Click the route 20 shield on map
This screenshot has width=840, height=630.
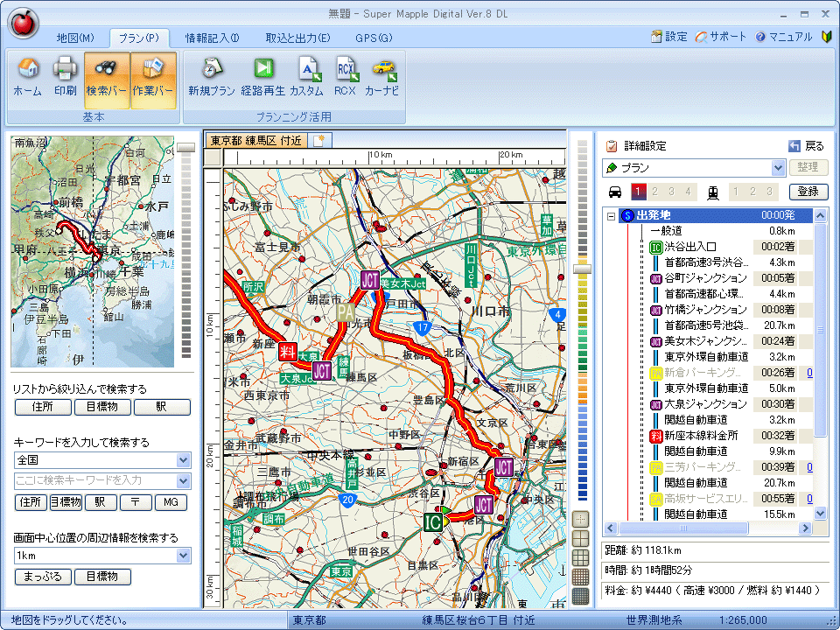(x=347, y=500)
